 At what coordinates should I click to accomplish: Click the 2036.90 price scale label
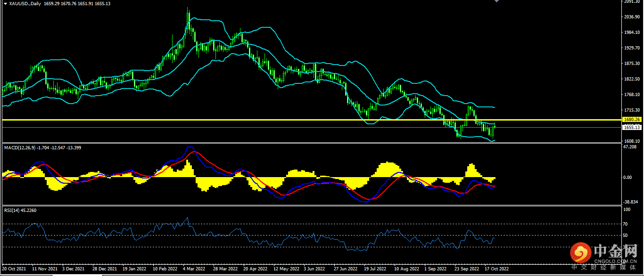pyautogui.click(x=631, y=17)
